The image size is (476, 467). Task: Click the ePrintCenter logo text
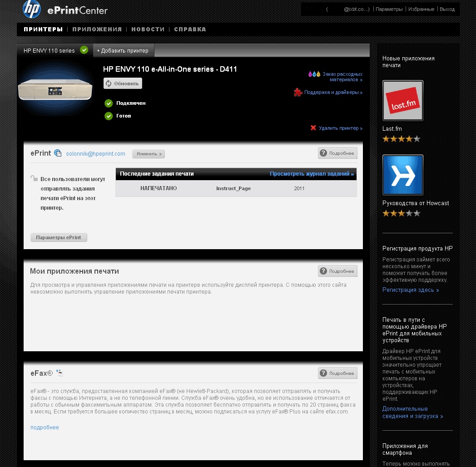pyautogui.click(x=77, y=10)
